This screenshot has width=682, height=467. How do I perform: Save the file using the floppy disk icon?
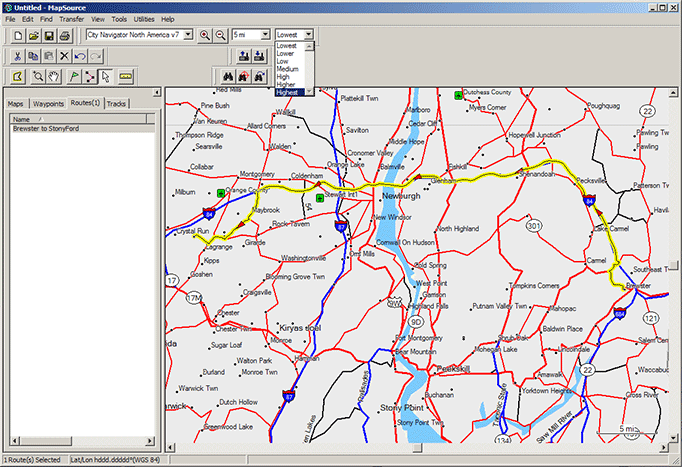tap(49, 36)
